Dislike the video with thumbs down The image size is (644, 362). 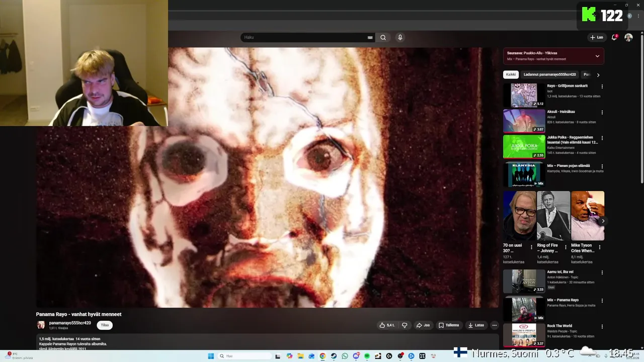[405, 325]
